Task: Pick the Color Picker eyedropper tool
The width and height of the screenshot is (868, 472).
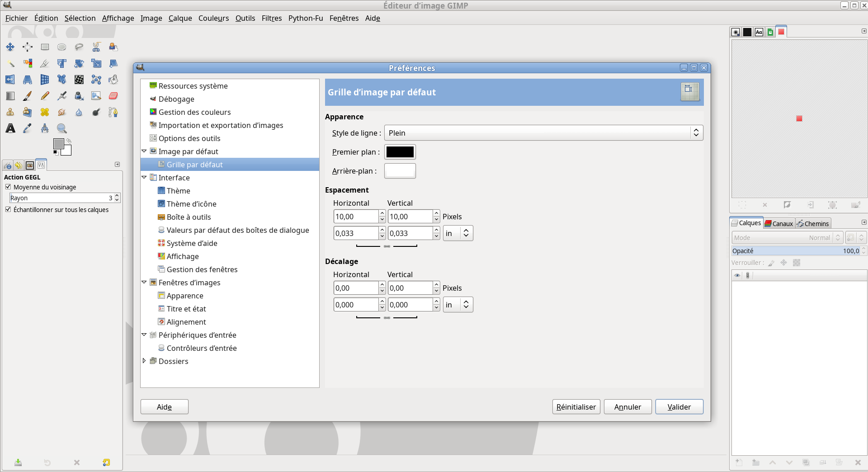Action: (x=27, y=128)
